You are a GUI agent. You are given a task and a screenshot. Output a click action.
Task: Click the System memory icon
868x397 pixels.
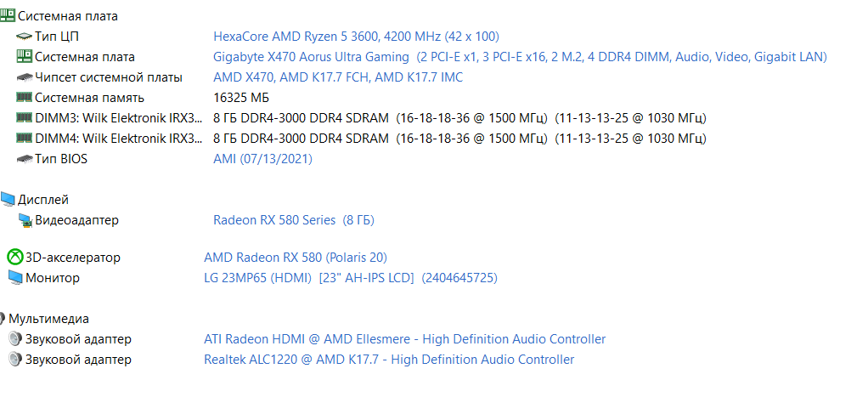[x=24, y=98]
